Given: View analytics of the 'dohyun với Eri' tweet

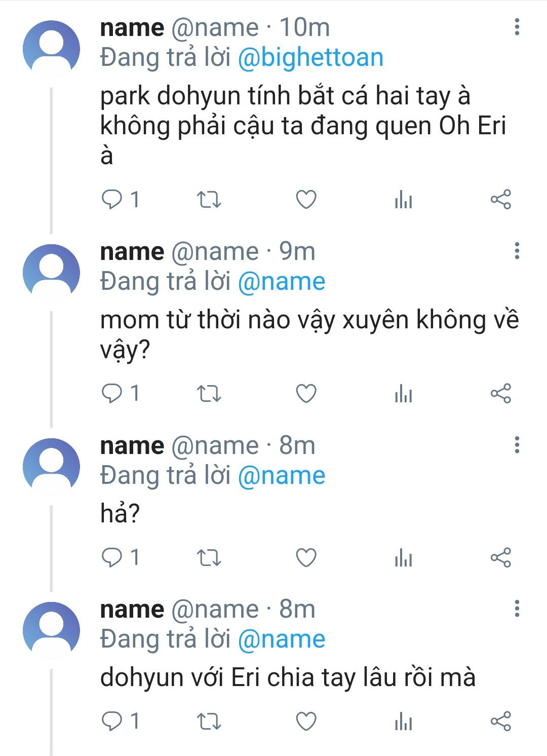Looking at the screenshot, I should tap(403, 721).
